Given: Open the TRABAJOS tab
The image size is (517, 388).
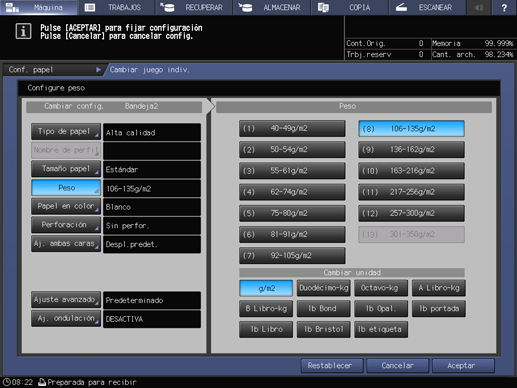Looking at the screenshot, I should 116,7.
